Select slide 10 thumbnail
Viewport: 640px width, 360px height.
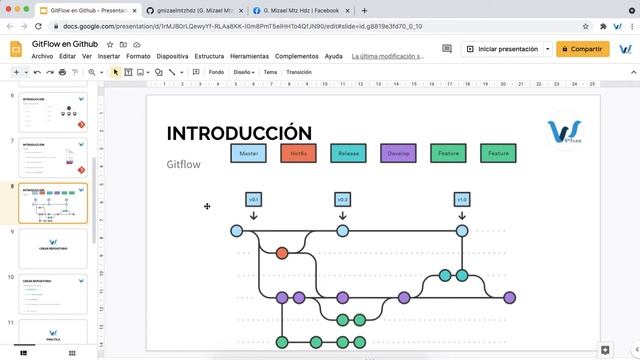point(53,294)
